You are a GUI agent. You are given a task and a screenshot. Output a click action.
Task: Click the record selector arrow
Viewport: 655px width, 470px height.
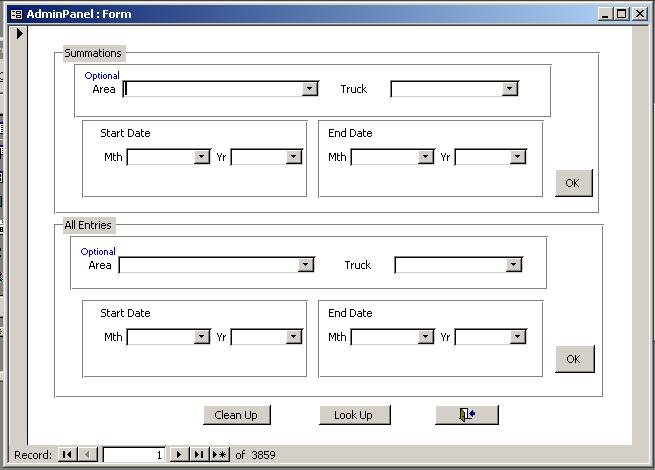click(x=20, y=33)
